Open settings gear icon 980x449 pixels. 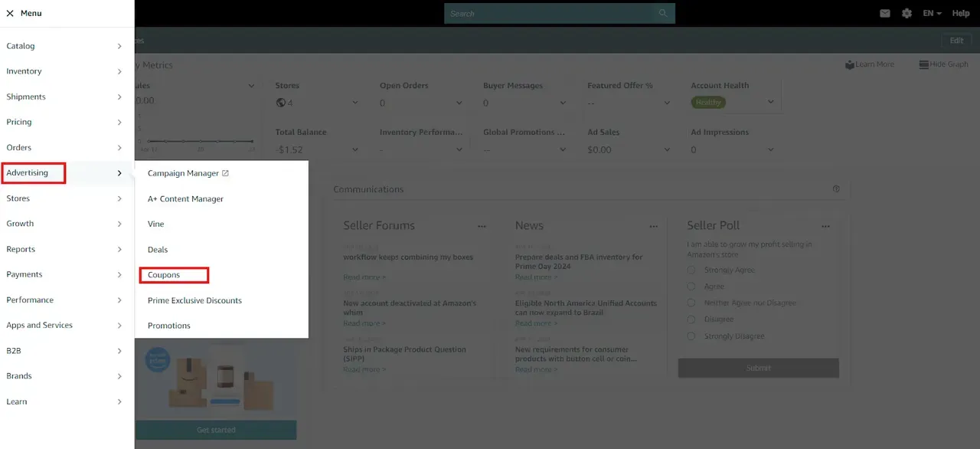[x=906, y=14]
